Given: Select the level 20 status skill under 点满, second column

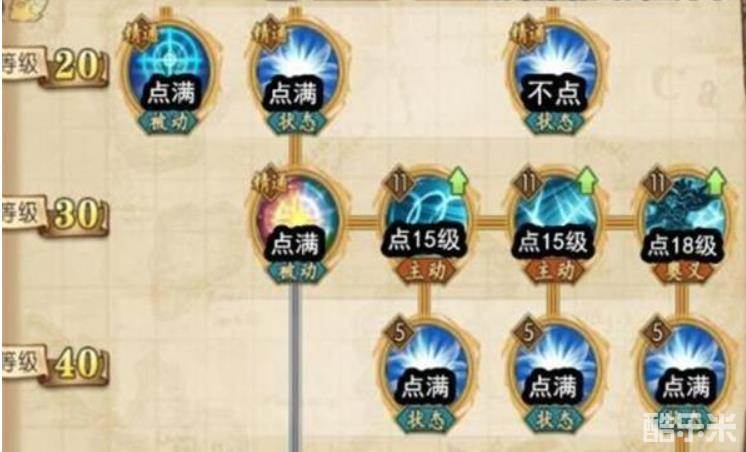Looking at the screenshot, I should coord(297,71).
